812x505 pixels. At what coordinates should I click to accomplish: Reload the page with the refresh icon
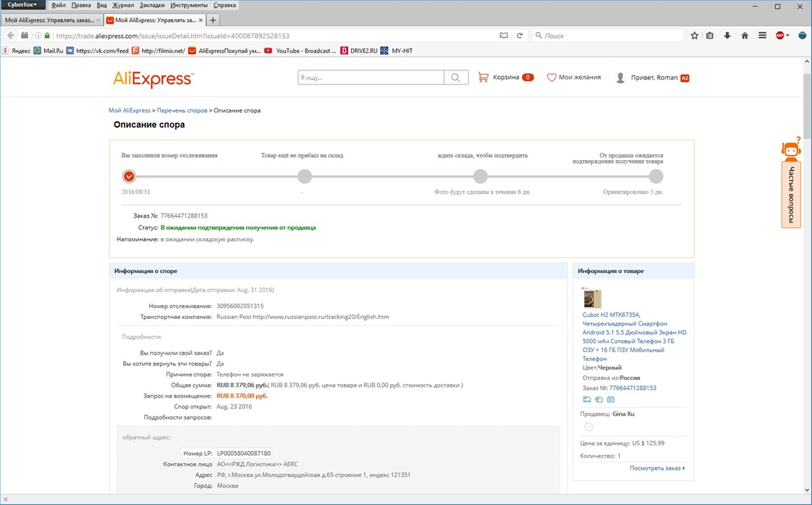click(520, 35)
